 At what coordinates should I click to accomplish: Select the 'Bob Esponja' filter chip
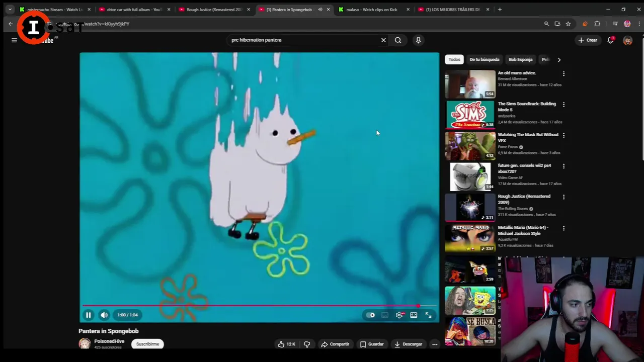click(520, 60)
